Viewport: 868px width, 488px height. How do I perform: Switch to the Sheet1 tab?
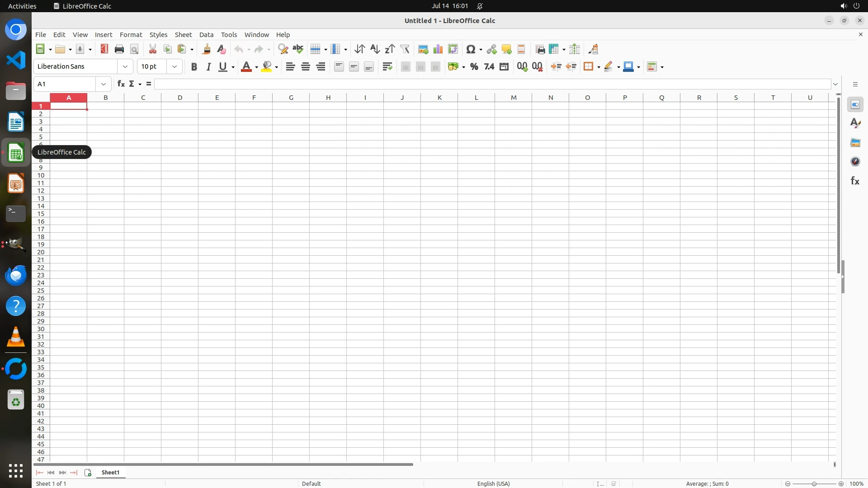point(110,473)
